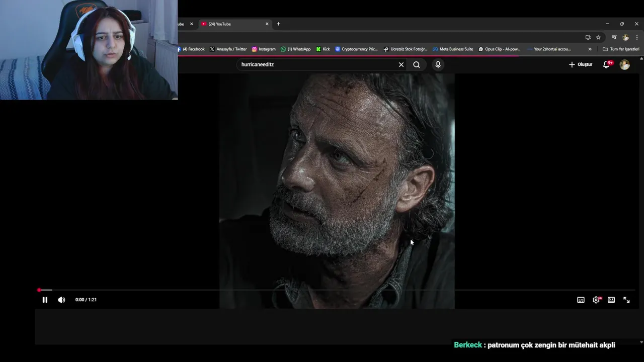Open the Chrome three-dot menu
This screenshot has width=644, height=362.
[x=637, y=37]
